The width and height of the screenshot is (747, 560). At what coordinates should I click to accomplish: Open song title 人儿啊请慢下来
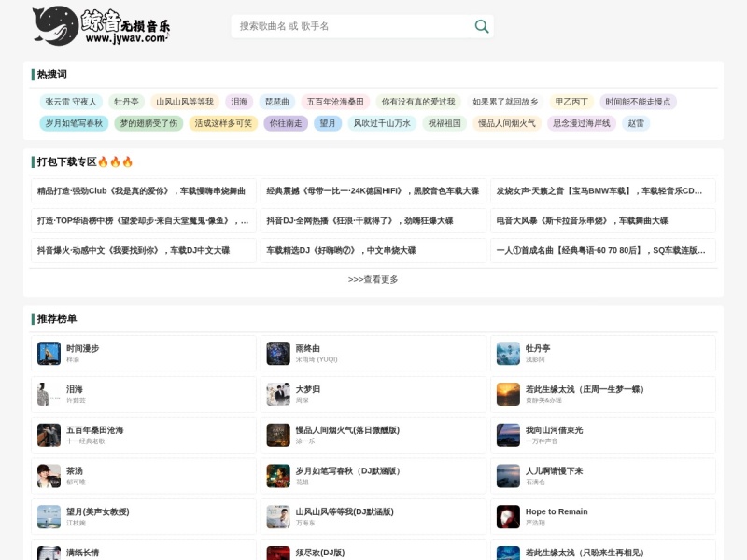pos(554,471)
